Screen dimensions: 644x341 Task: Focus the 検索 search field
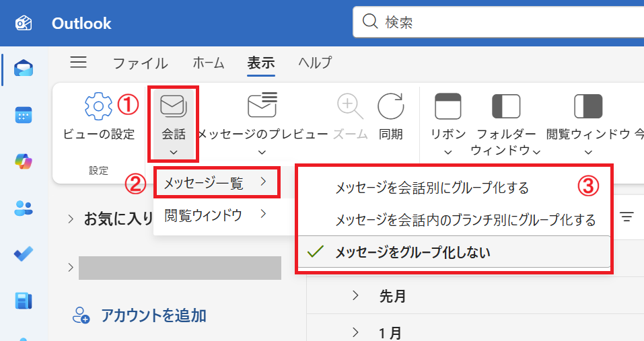click(x=498, y=22)
